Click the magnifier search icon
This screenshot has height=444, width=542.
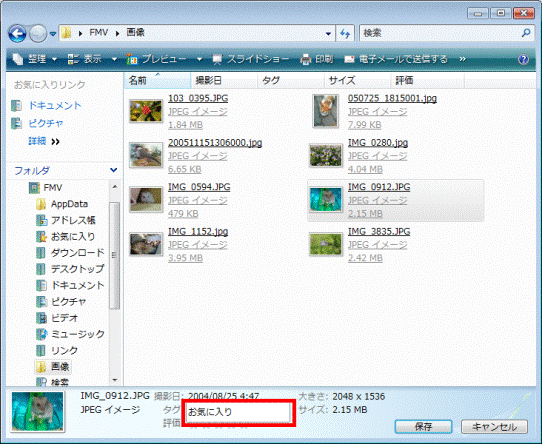[x=526, y=33]
